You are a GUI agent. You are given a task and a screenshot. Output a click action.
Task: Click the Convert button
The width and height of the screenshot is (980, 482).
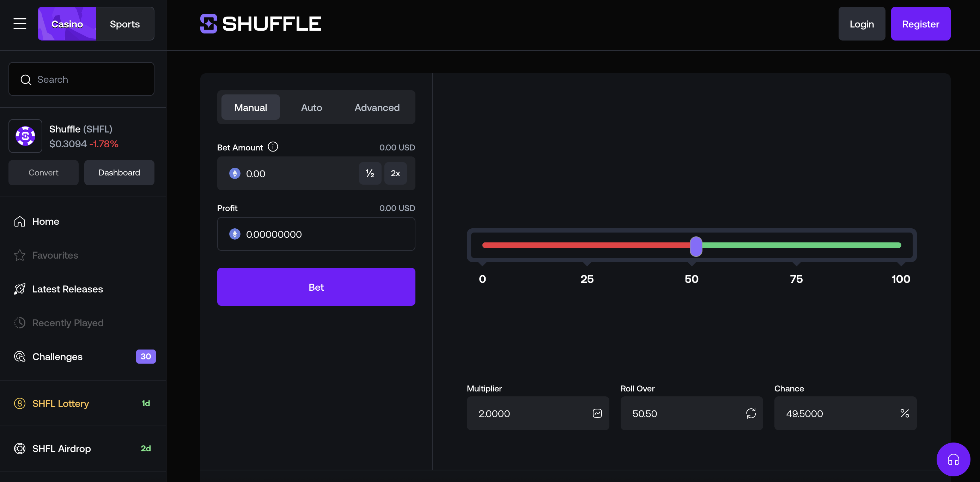coord(43,173)
